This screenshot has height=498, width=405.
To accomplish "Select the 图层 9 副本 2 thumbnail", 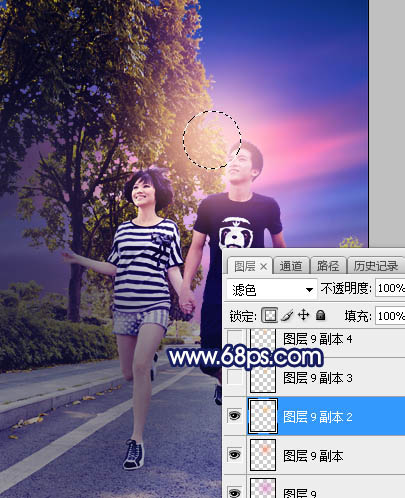I will 263,416.
